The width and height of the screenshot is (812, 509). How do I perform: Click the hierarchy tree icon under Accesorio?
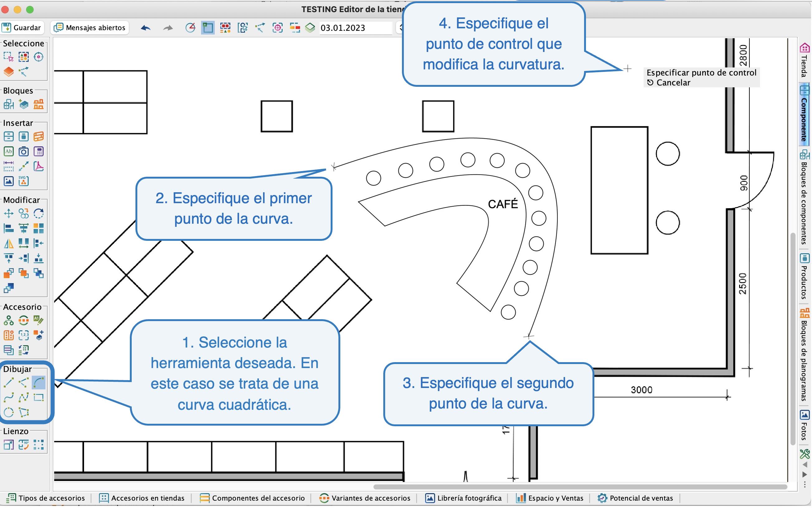(x=8, y=320)
